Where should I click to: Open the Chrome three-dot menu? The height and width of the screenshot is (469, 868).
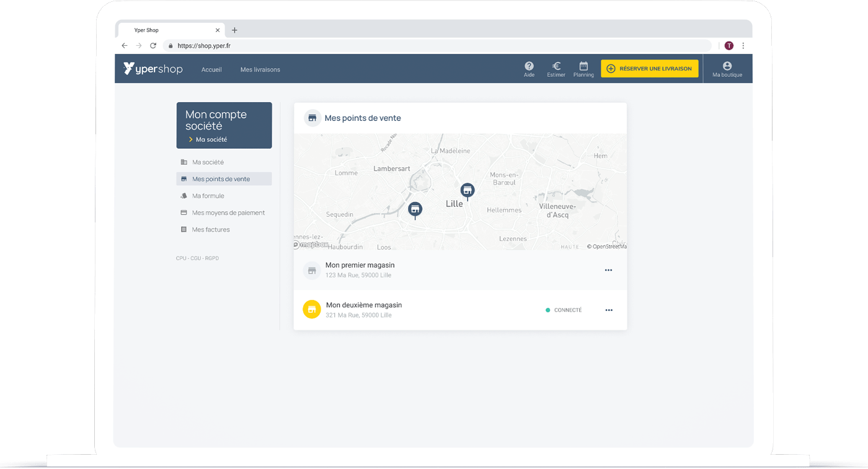[743, 46]
